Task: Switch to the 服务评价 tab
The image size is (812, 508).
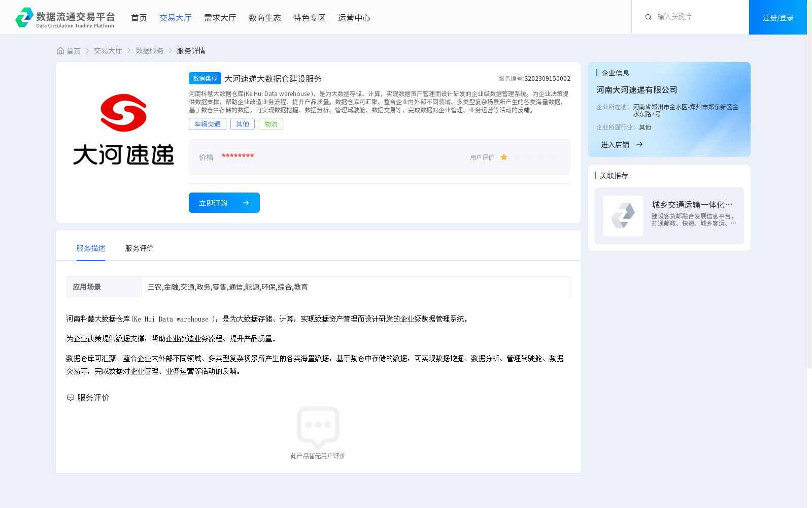Action: tap(140, 248)
